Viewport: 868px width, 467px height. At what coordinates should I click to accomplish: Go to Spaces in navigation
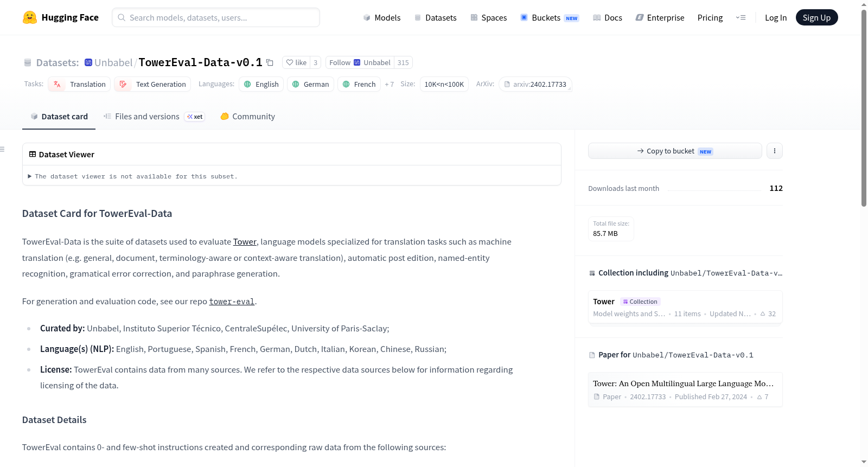point(488,17)
